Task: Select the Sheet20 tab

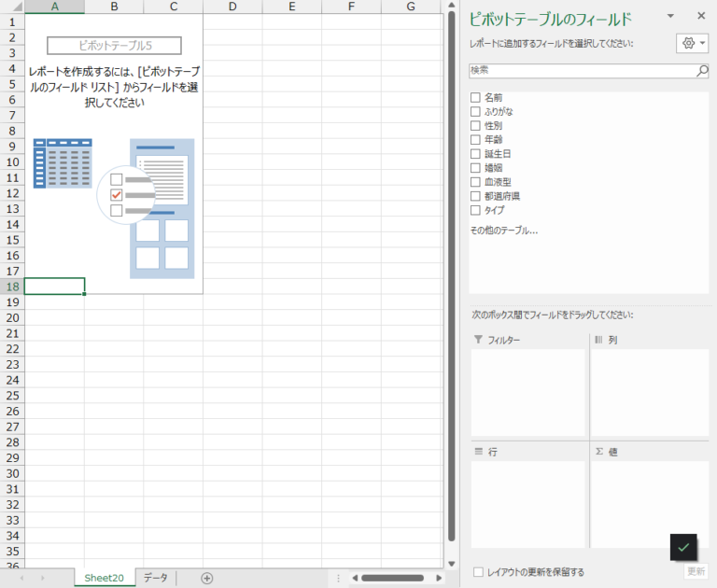Action: pyautogui.click(x=104, y=578)
